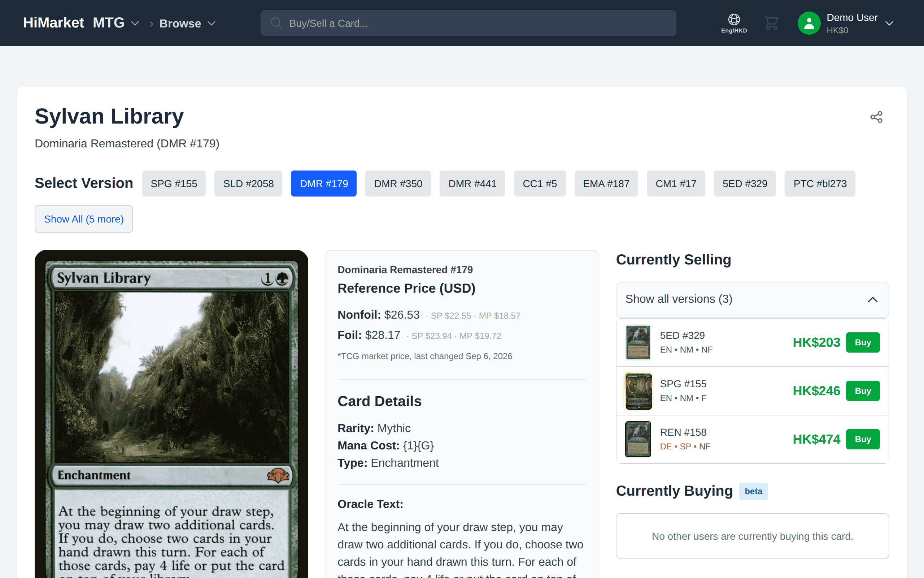The width and height of the screenshot is (924, 578).
Task: Click Show All (5 more) versions button
Action: pyautogui.click(x=84, y=219)
